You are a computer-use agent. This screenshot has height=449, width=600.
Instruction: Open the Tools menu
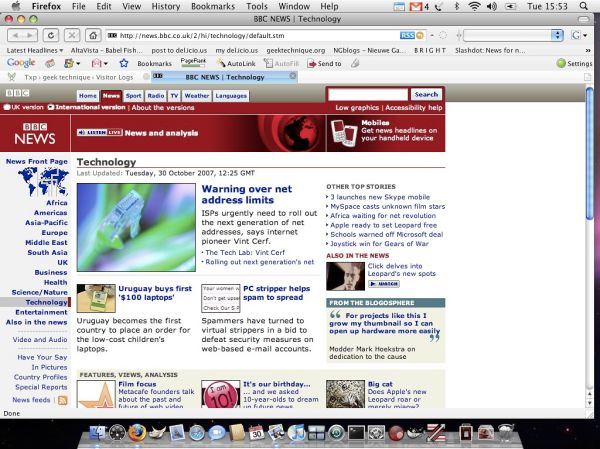click(257, 6)
